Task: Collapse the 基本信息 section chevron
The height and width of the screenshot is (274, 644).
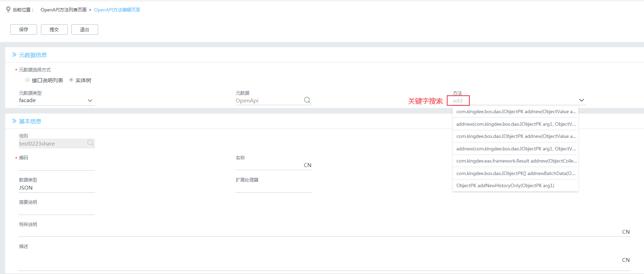Action: pos(14,121)
